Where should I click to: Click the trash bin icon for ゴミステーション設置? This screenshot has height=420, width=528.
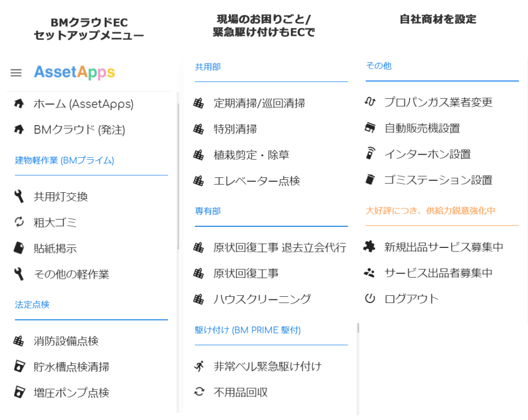click(370, 179)
